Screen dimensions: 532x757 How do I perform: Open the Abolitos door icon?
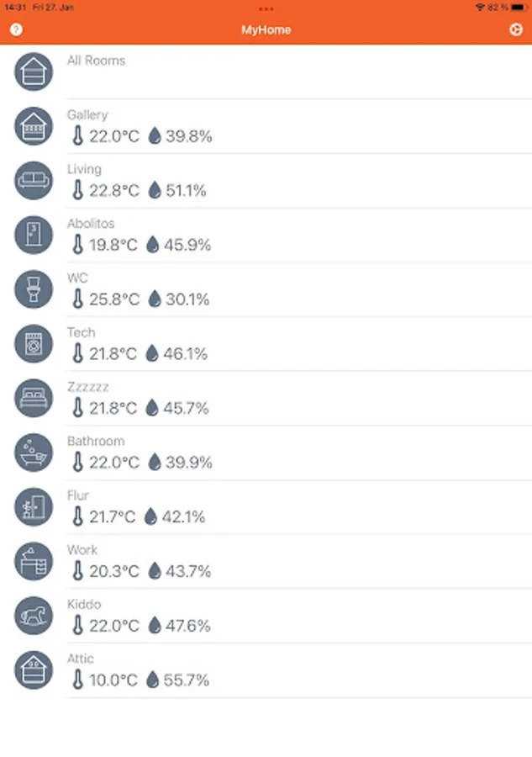pyautogui.click(x=34, y=236)
